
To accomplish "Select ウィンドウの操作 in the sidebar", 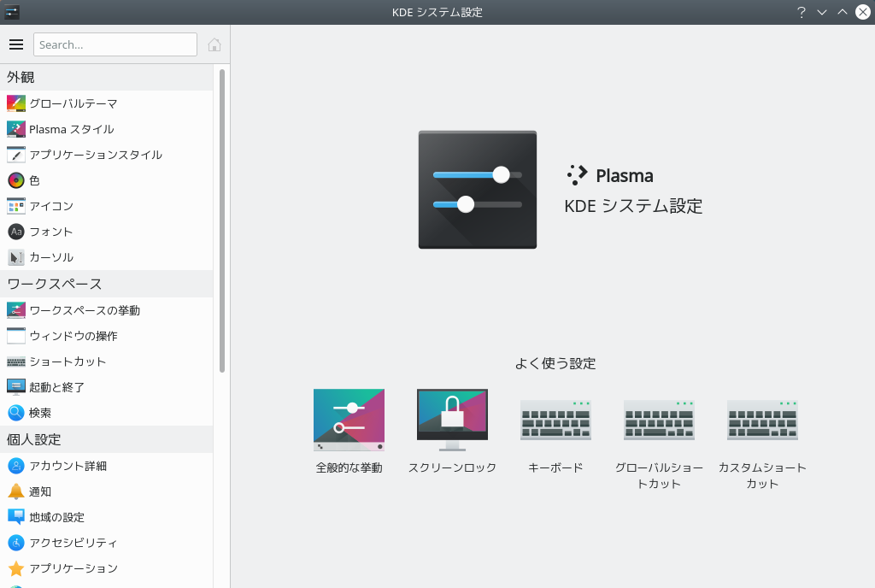I will [x=106, y=336].
